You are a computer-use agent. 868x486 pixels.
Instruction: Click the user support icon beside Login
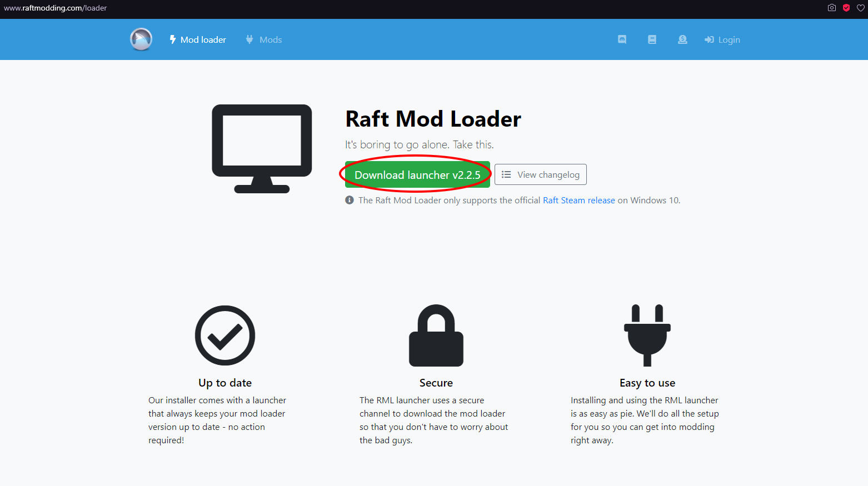682,39
